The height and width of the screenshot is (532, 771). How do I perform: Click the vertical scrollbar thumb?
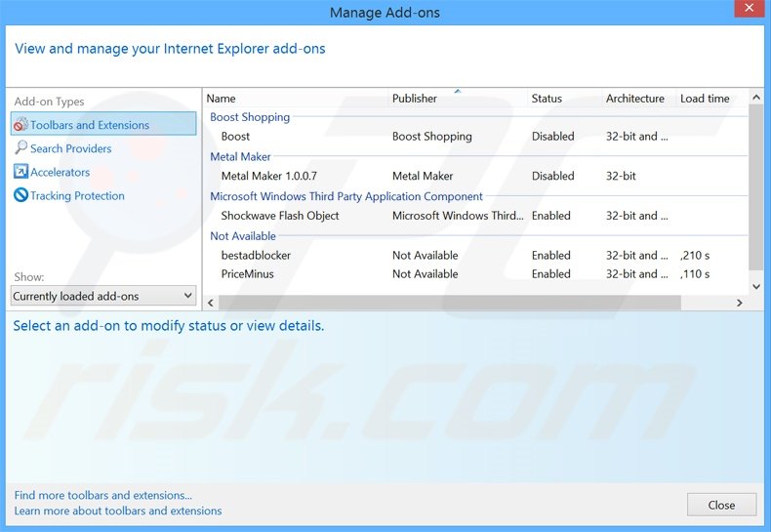coord(756,186)
